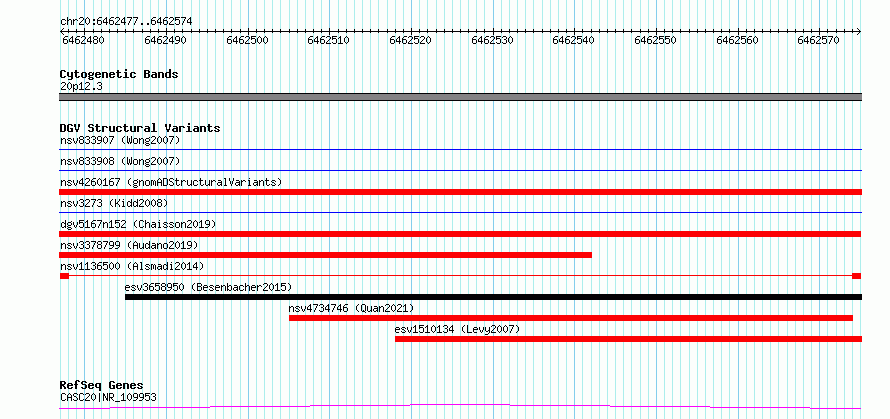Select nsv4734746 (Quan2021) label

(x=351, y=308)
